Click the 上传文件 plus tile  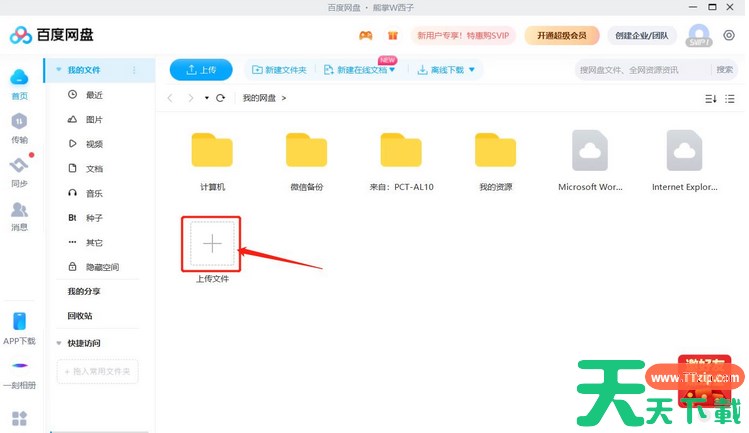click(212, 243)
